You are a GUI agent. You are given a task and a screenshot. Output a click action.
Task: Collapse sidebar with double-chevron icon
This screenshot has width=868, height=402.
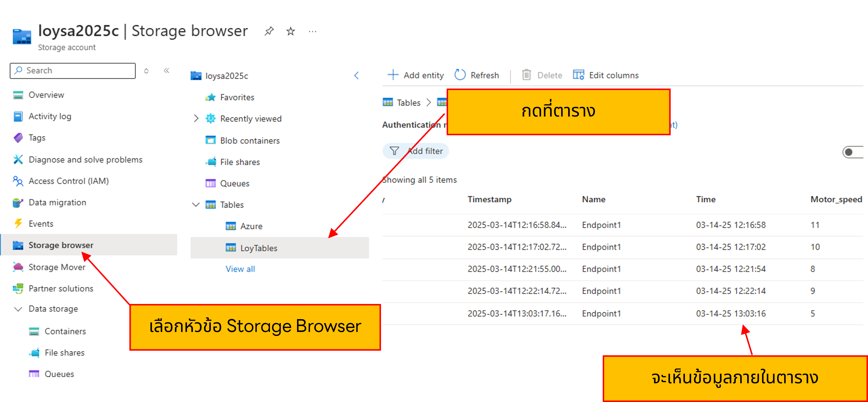(166, 70)
